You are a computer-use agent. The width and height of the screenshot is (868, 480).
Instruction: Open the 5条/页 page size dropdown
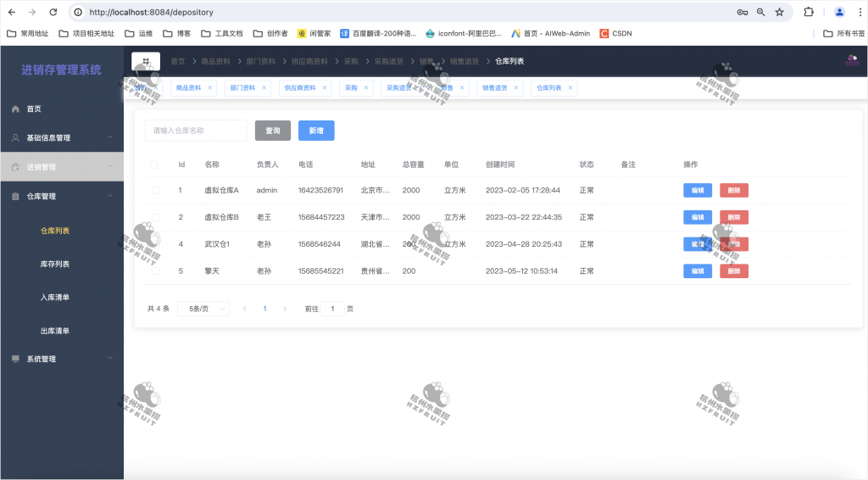click(203, 309)
